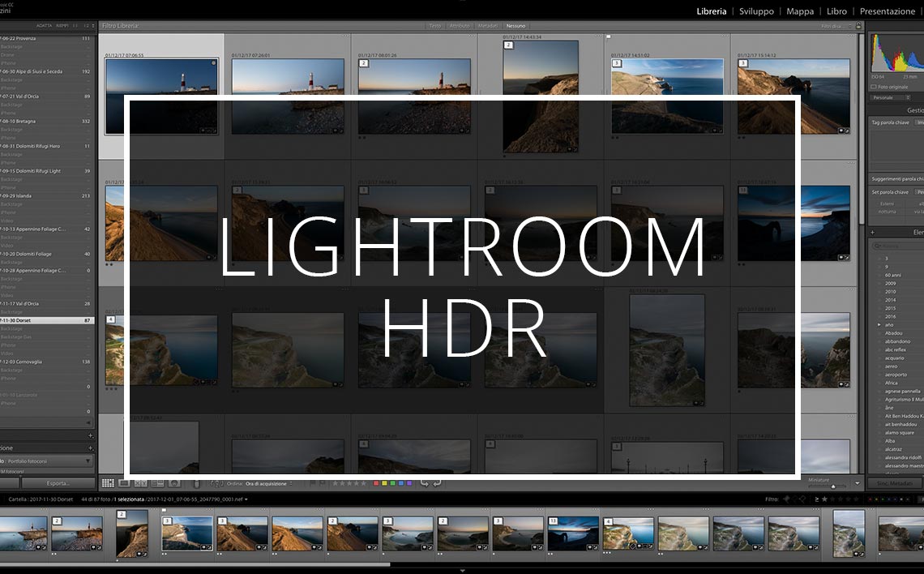Apply the red color label
The image size is (924, 574).
(376, 483)
